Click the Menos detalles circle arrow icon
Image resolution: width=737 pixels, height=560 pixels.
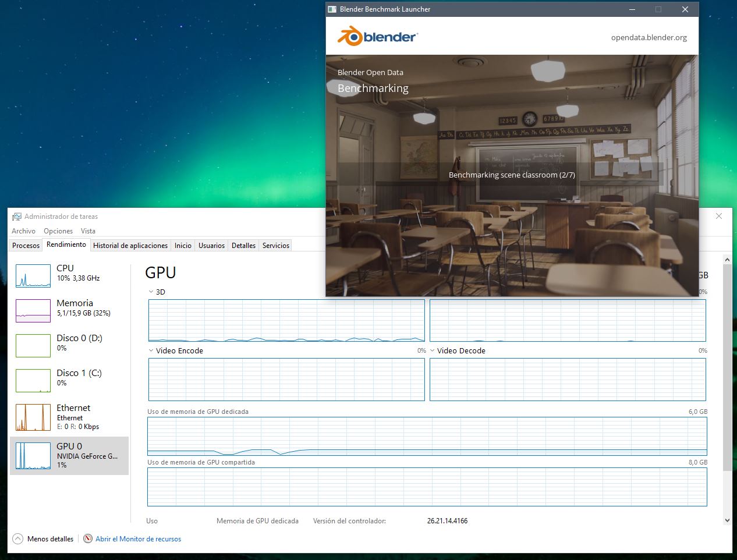(17, 539)
